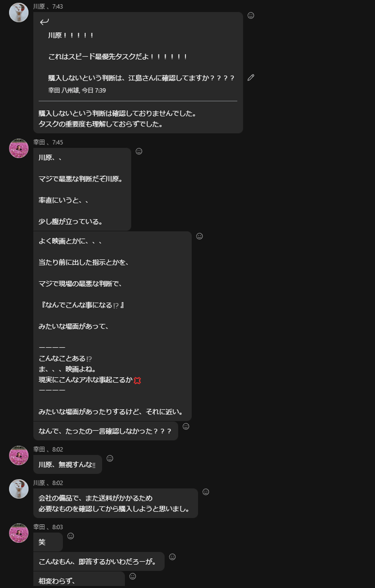Click sender name 幸田 at 7:45
375x588 pixels.
coord(39,142)
